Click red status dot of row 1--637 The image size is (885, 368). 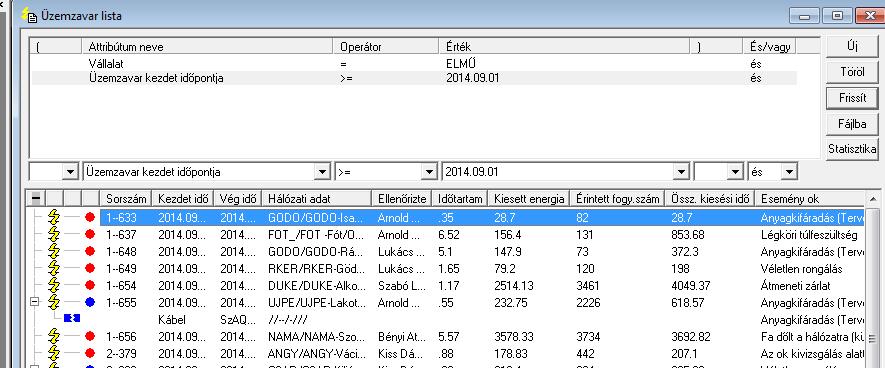click(x=89, y=234)
